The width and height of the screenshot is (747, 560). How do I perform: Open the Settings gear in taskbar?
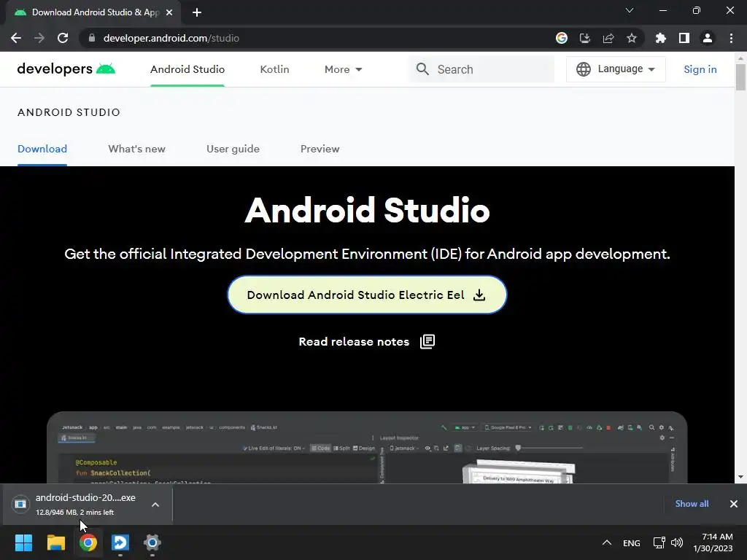pos(152,542)
